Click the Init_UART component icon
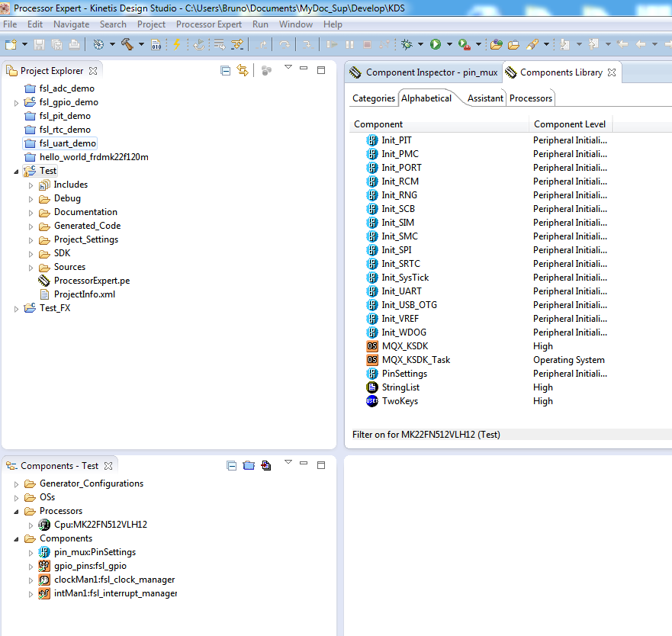This screenshot has width=672, height=636. coord(372,291)
